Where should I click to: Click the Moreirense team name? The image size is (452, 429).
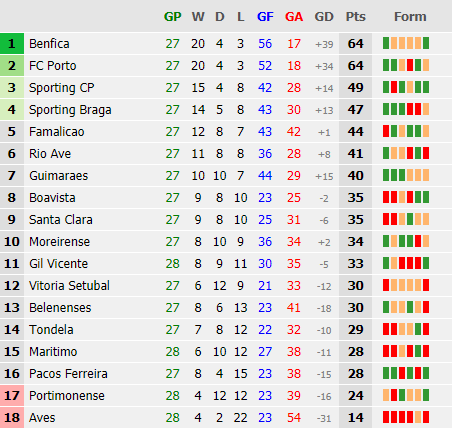click(x=59, y=242)
